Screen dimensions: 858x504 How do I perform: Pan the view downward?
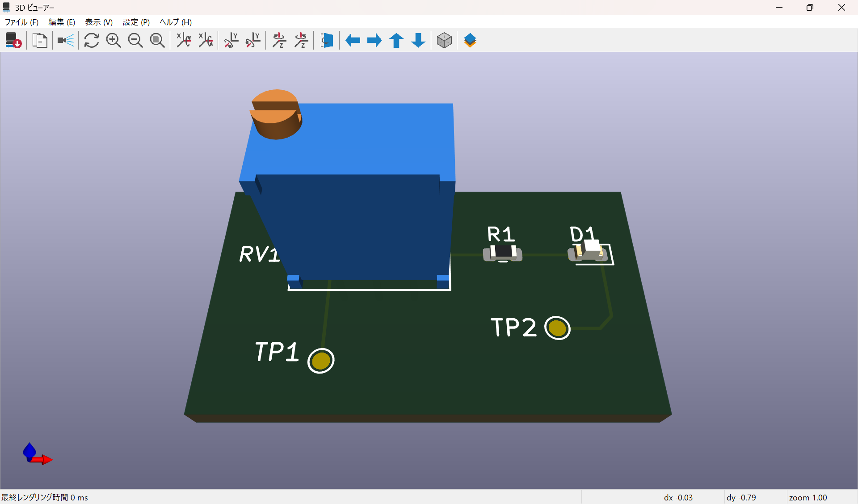(x=418, y=40)
